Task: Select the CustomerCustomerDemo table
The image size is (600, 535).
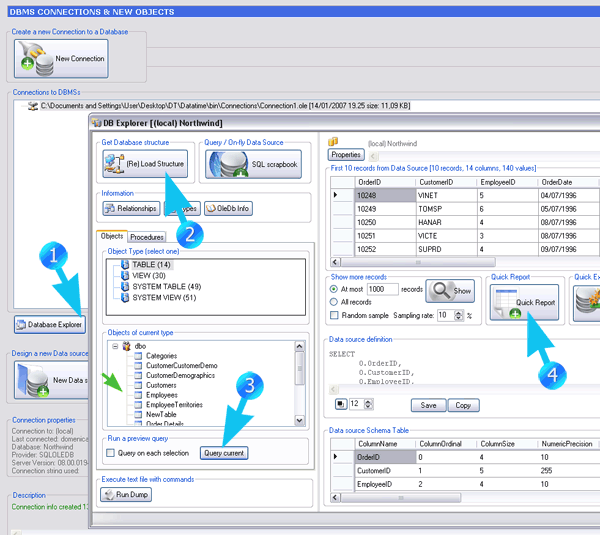Action: point(181,365)
